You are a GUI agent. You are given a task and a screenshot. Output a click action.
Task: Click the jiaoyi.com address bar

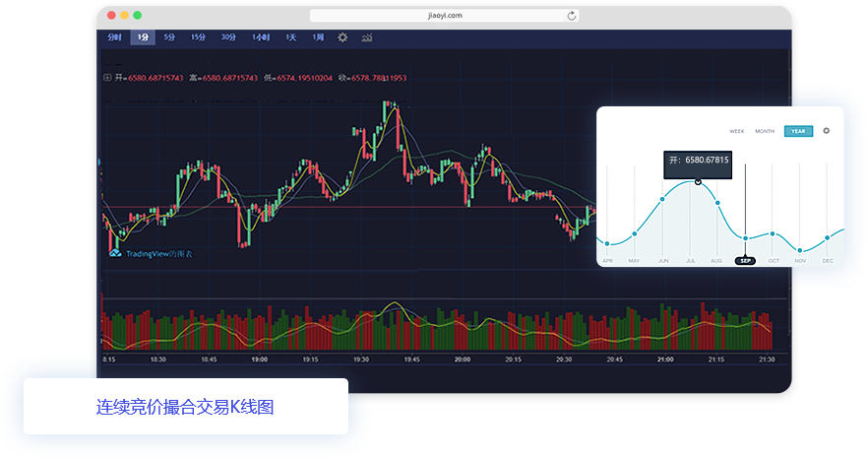[441, 16]
